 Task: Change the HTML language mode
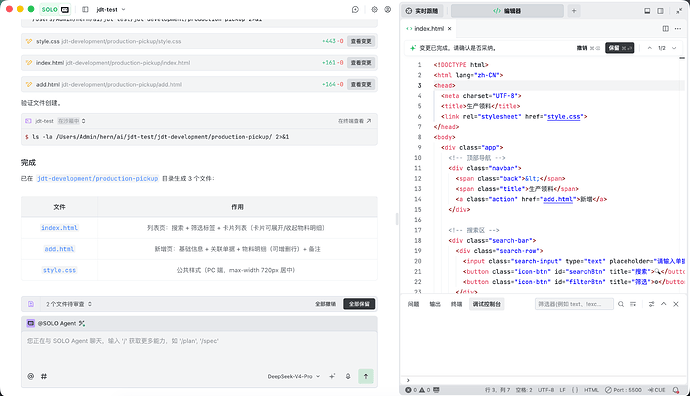pos(591,390)
